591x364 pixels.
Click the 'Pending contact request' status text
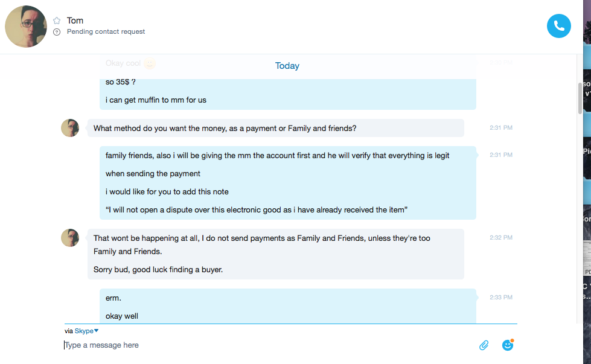[x=106, y=31]
